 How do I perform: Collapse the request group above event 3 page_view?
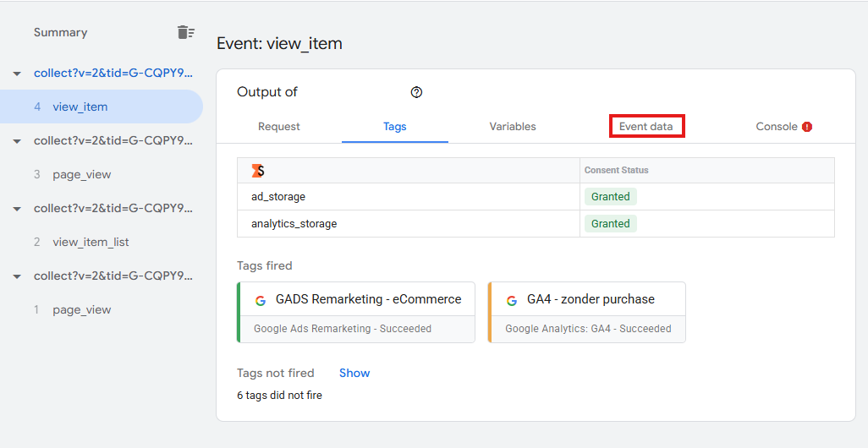tap(16, 141)
